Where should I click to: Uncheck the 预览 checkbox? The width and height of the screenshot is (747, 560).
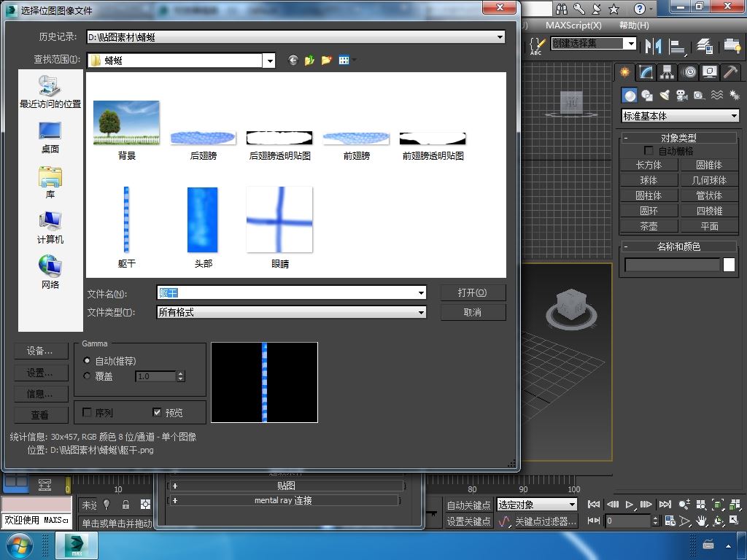pos(157,413)
